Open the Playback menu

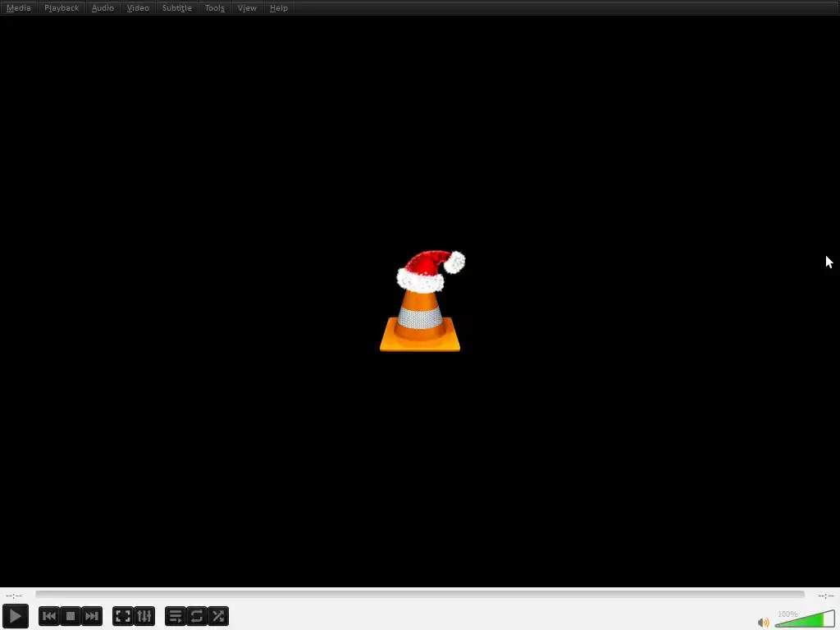coord(61,8)
